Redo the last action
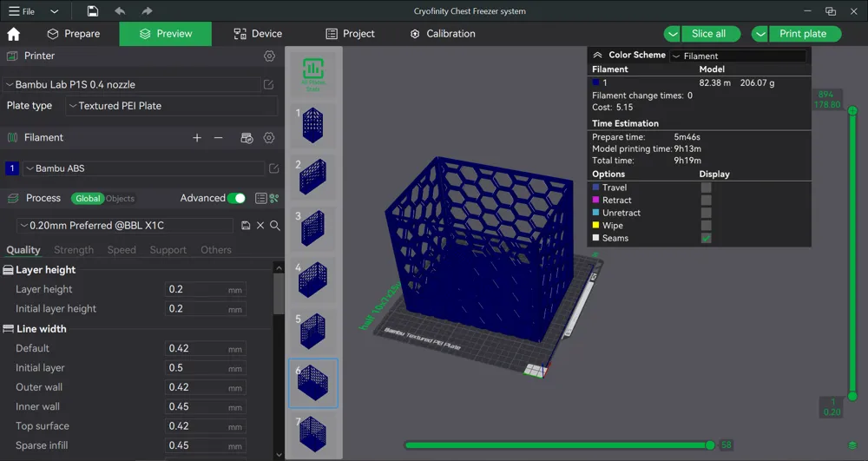The image size is (868, 461). pyautogui.click(x=146, y=11)
